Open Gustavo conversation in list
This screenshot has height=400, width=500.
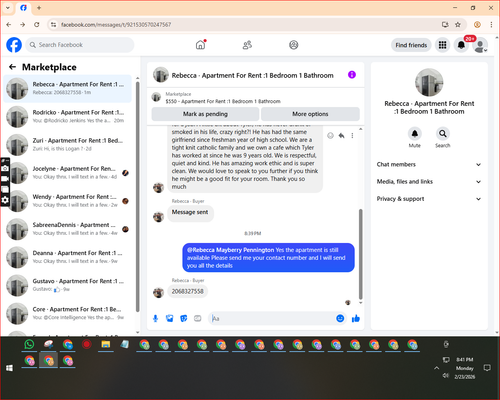[x=68, y=285]
